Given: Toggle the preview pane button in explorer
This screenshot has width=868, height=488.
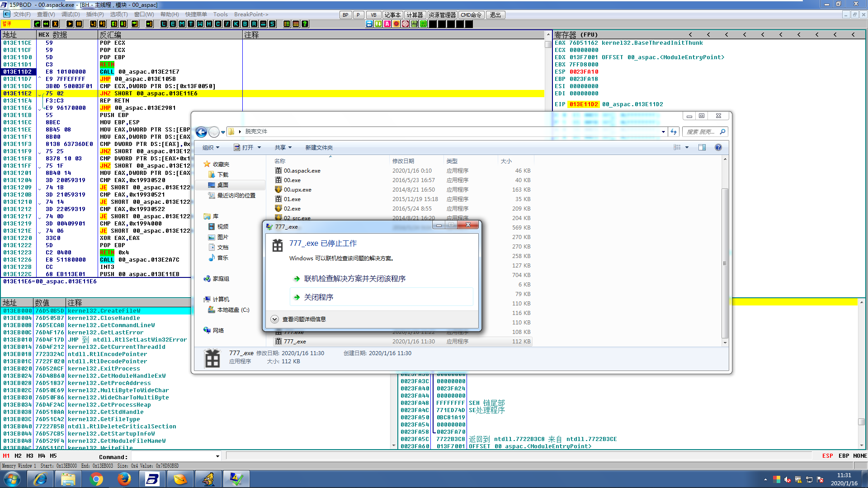Looking at the screenshot, I should pos(702,147).
